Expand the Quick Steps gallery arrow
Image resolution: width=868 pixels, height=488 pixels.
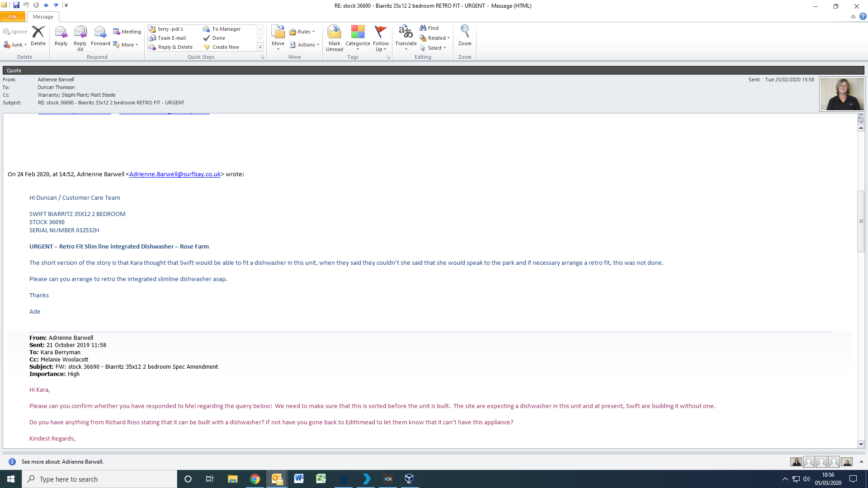click(260, 47)
